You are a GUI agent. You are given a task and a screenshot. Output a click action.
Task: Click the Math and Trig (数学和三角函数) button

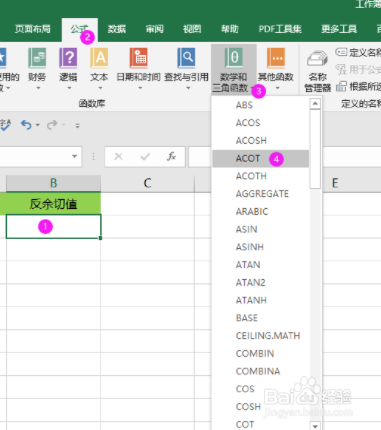click(234, 69)
